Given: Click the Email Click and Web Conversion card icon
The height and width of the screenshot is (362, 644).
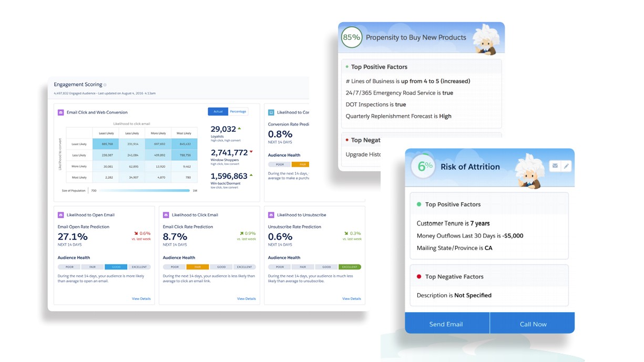Looking at the screenshot, I should click(61, 112).
